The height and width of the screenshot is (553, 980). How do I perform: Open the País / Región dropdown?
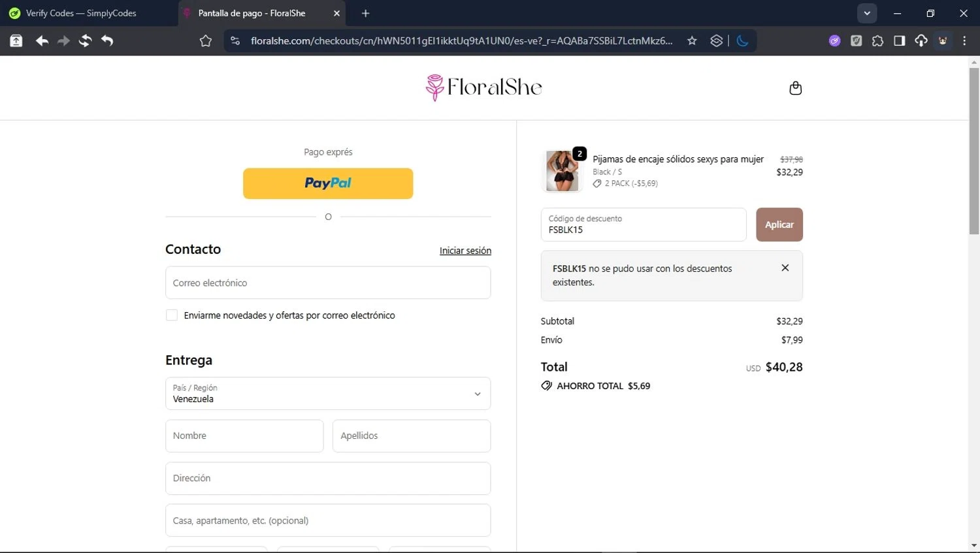(x=328, y=394)
